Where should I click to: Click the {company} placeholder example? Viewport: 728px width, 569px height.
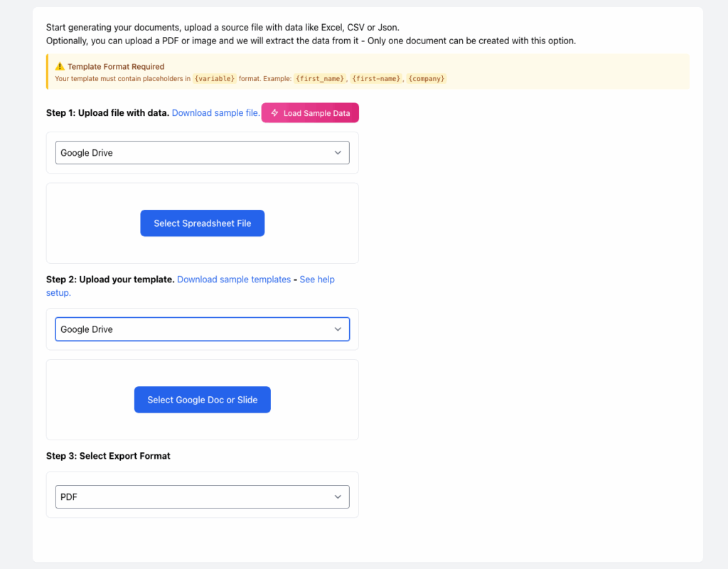427,79
